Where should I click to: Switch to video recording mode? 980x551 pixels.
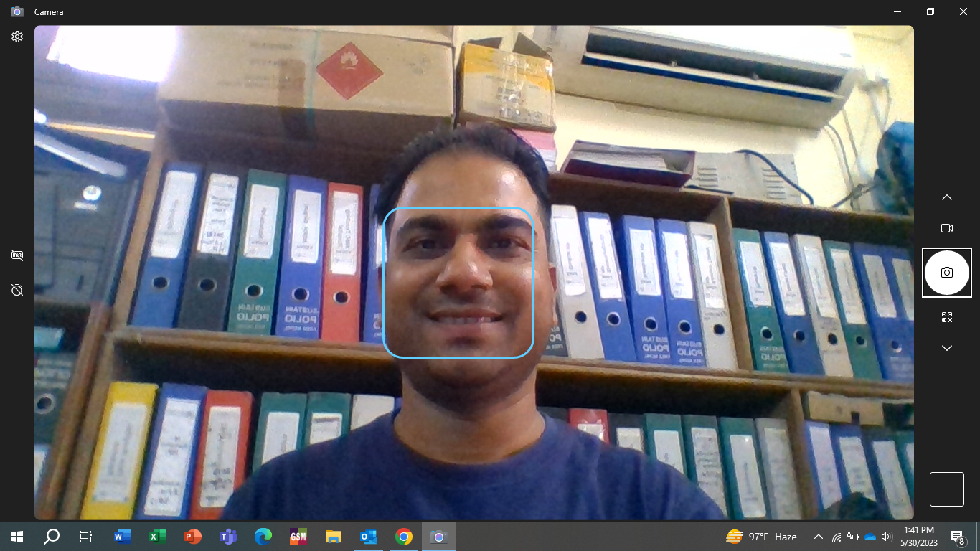946,228
